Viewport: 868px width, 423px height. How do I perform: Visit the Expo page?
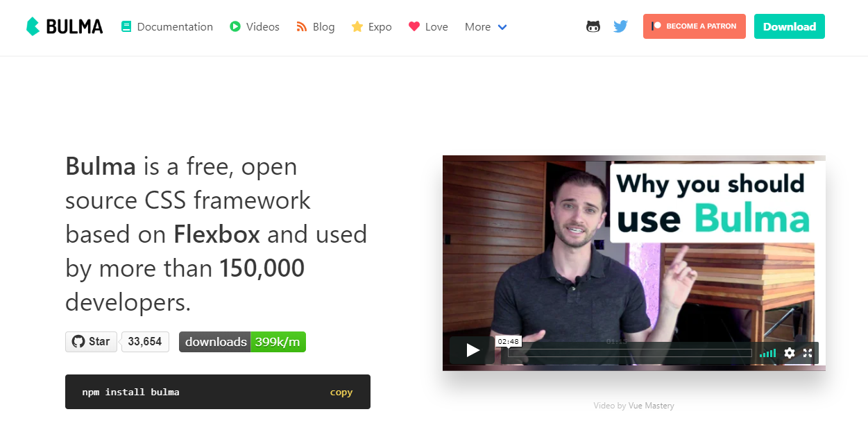371,27
